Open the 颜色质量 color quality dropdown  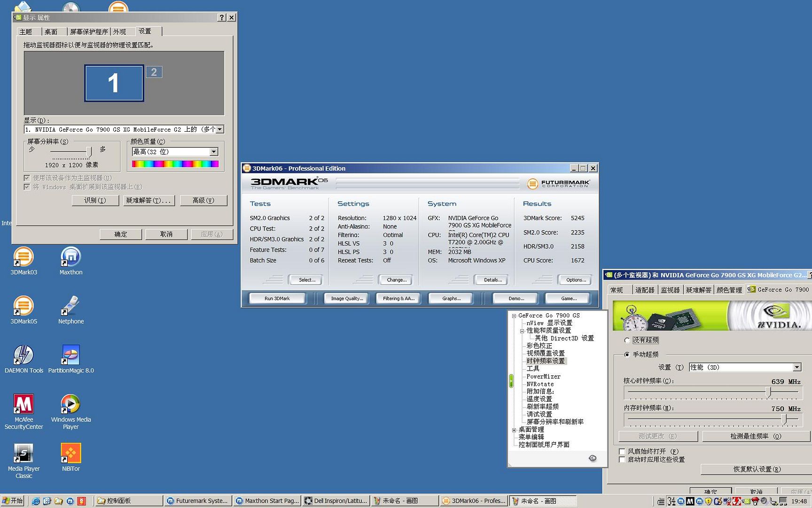tap(214, 152)
